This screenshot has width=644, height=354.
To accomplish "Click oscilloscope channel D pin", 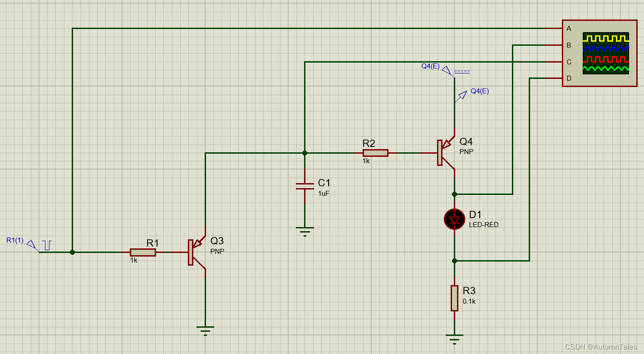I will click(x=554, y=78).
